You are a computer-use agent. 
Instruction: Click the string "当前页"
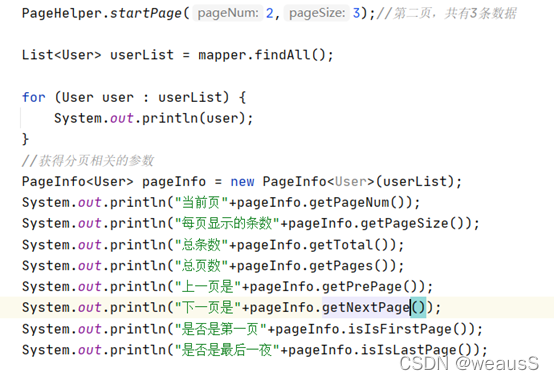click(201, 202)
